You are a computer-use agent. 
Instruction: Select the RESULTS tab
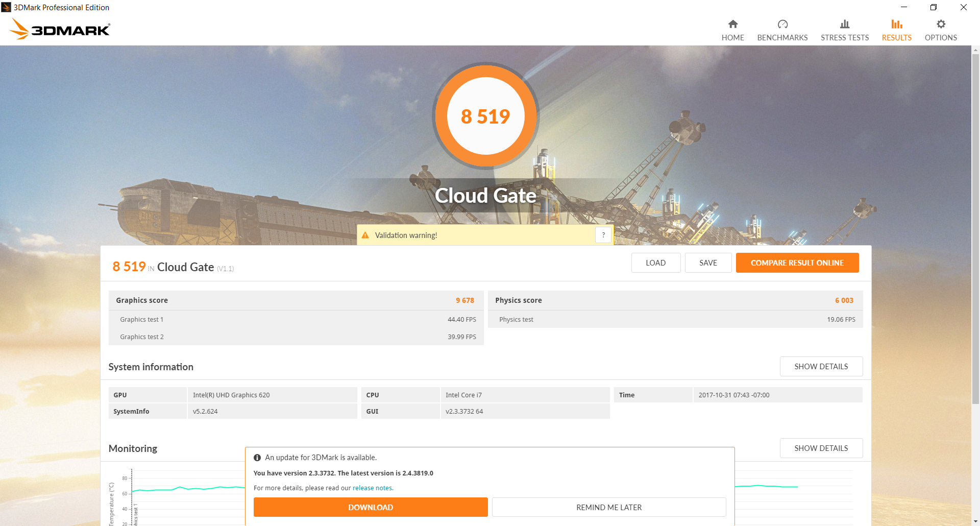(x=897, y=31)
